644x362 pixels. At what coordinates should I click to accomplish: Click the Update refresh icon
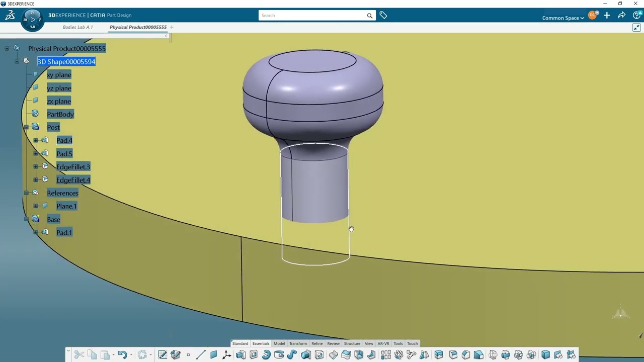pyautogui.click(x=142, y=355)
